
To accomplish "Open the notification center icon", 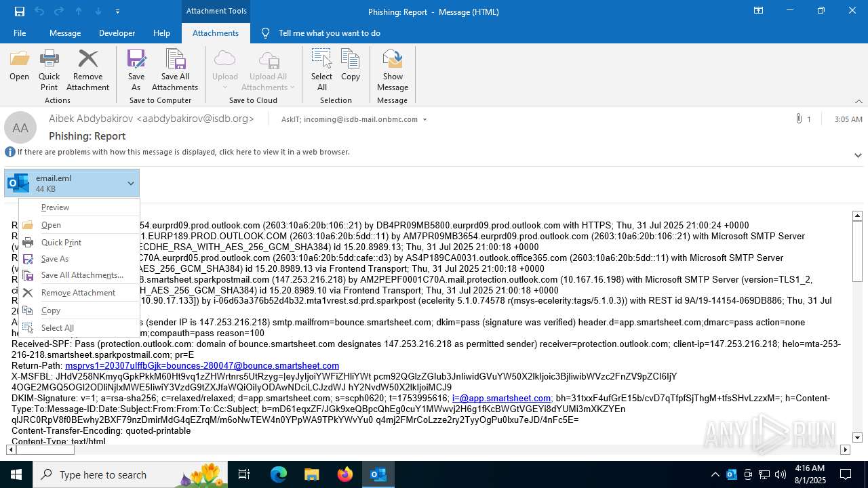I will (x=846, y=474).
